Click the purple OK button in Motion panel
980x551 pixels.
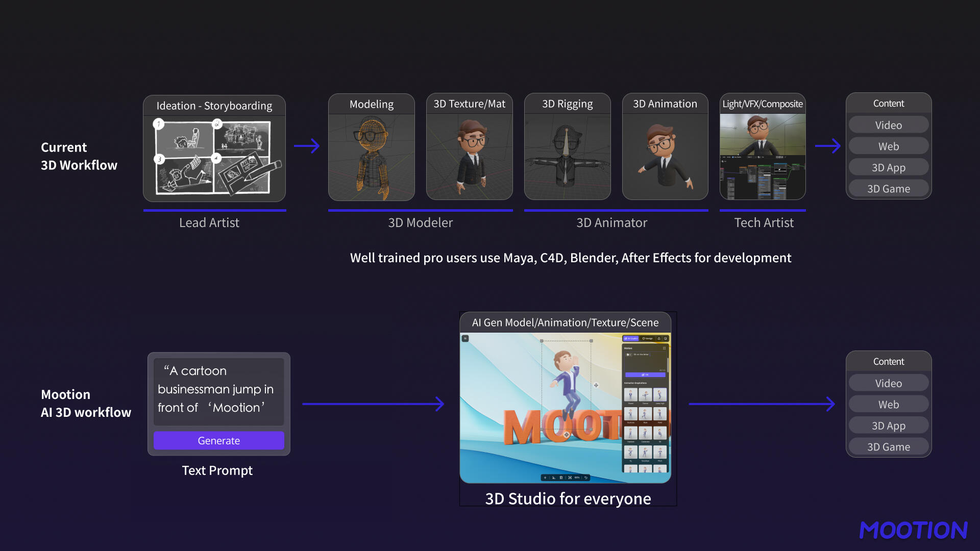click(645, 374)
